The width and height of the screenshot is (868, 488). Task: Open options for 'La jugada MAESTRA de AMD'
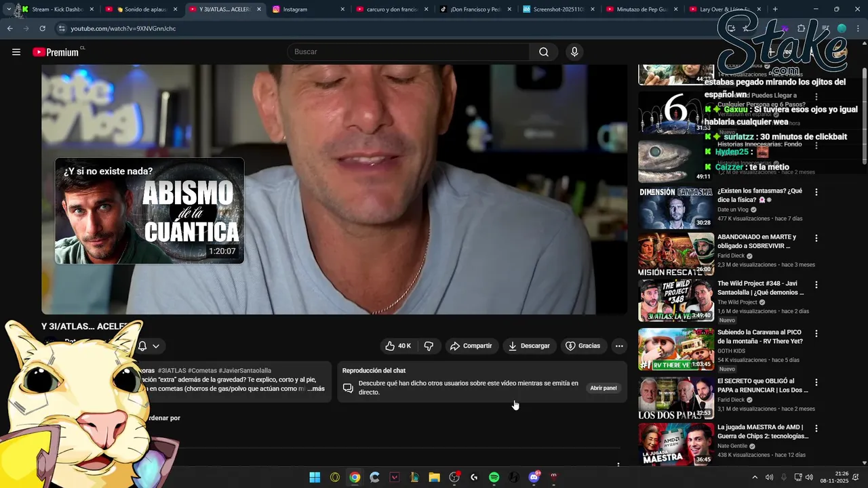point(816,428)
